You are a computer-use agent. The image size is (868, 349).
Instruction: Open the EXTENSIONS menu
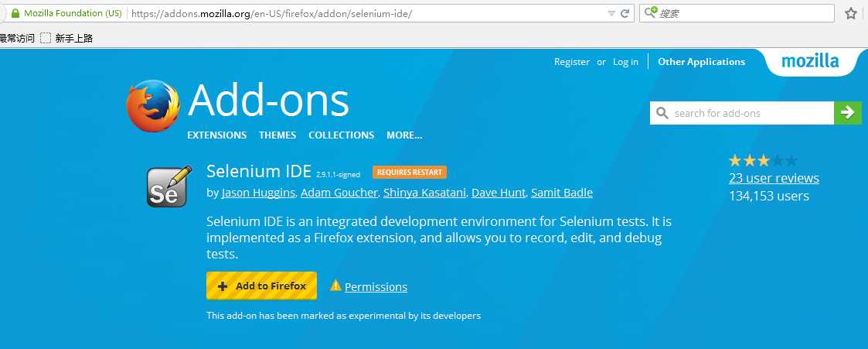coord(217,135)
